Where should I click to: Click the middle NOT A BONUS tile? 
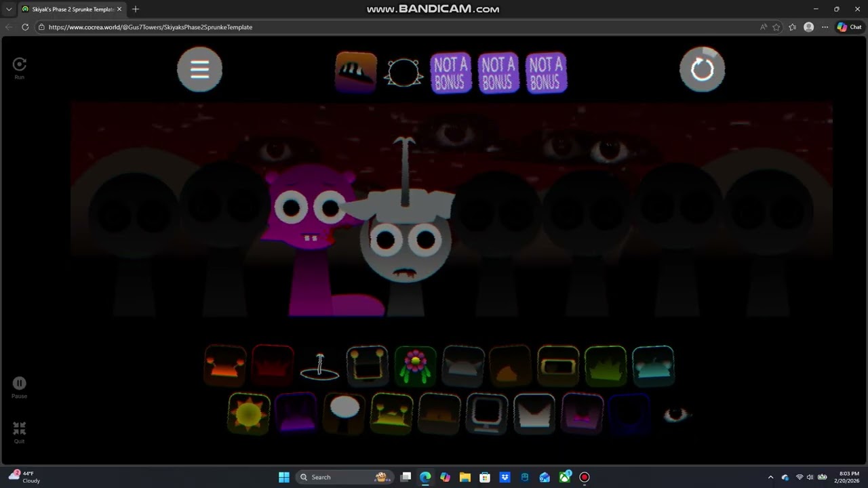498,73
